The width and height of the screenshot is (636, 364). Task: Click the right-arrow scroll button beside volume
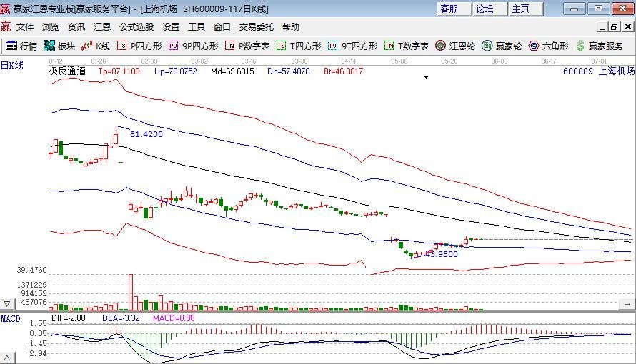coord(627,303)
